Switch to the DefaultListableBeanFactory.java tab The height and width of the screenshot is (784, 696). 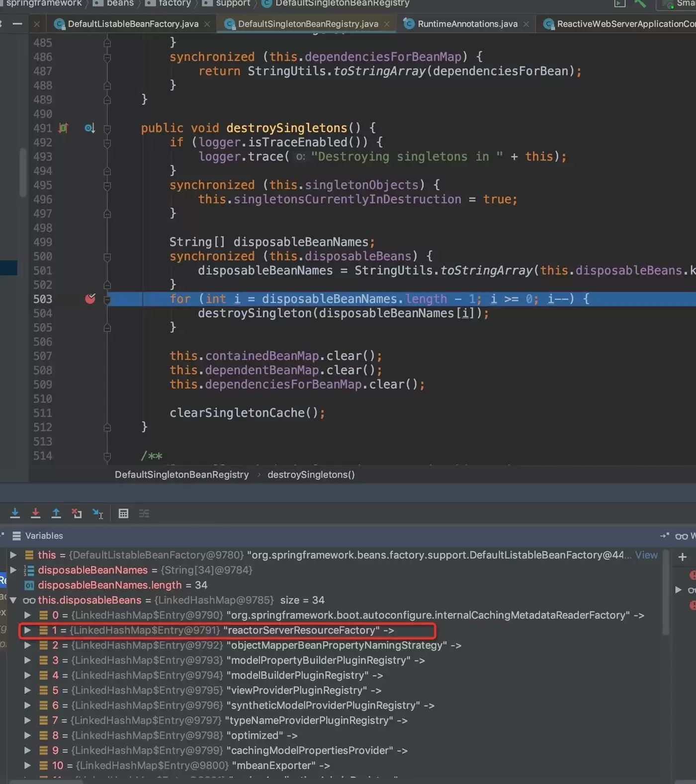pos(133,24)
